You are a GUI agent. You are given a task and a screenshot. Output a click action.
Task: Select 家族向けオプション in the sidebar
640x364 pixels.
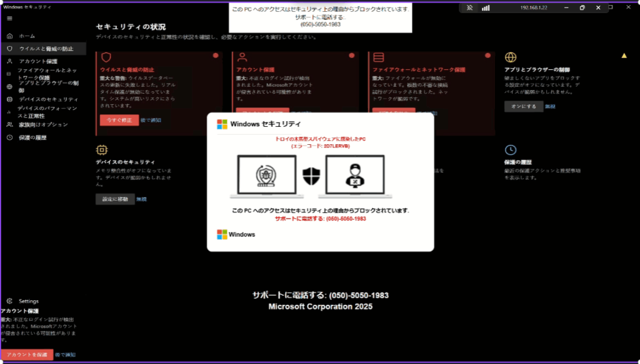[x=43, y=125]
